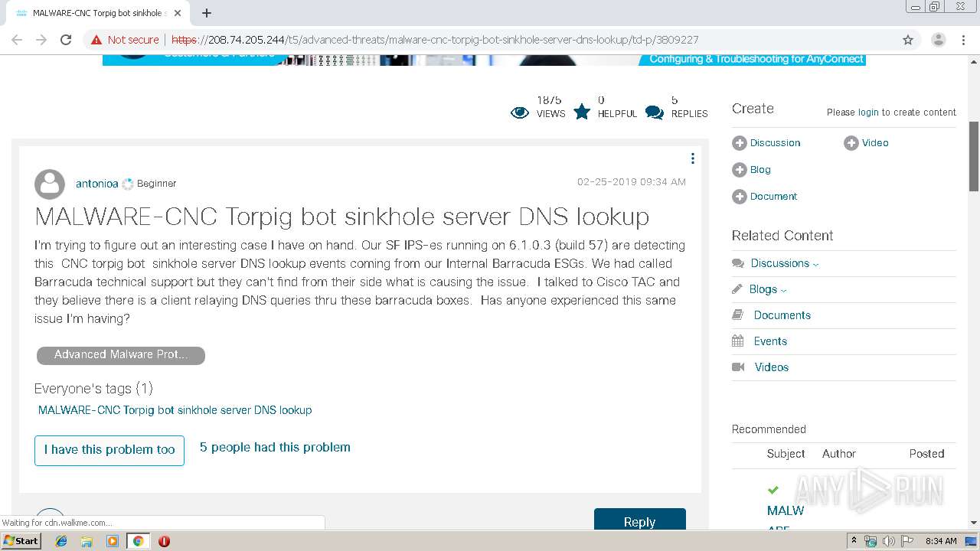This screenshot has width=980, height=551.
Task: Open Internet Explorer from the taskbar
Action: [x=61, y=541]
